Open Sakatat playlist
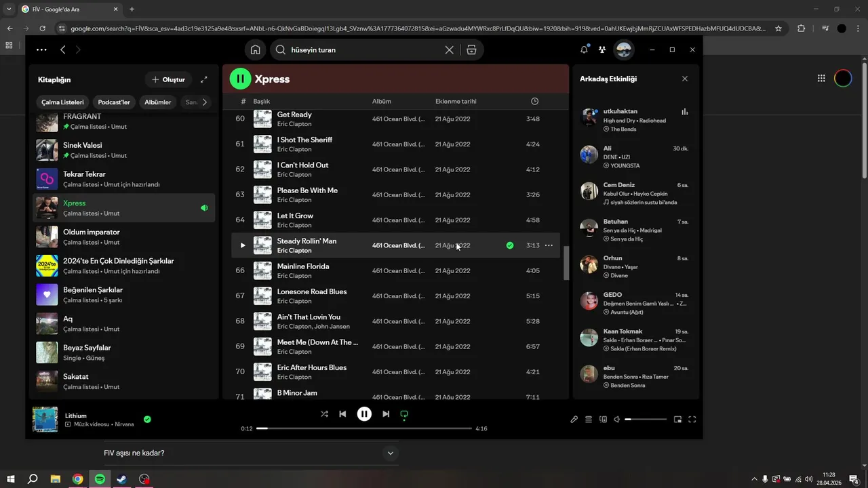 pyautogui.click(x=123, y=382)
